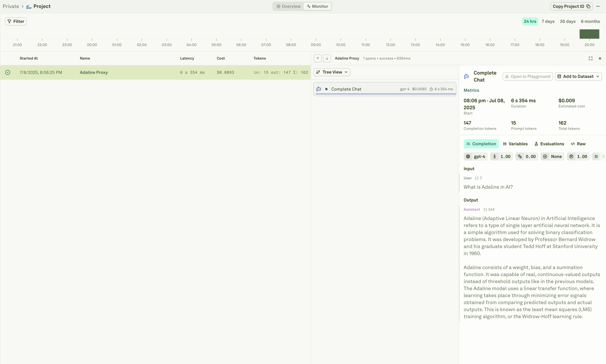Click the 7/8/2025, 8:06:25 PM timestamp cell

click(x=41, y=72)
